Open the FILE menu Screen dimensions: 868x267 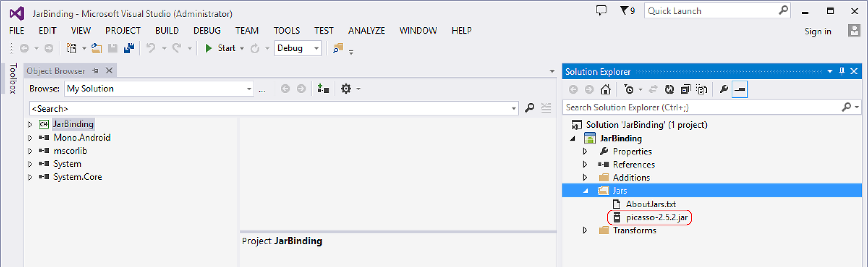[x=17, y=31]
